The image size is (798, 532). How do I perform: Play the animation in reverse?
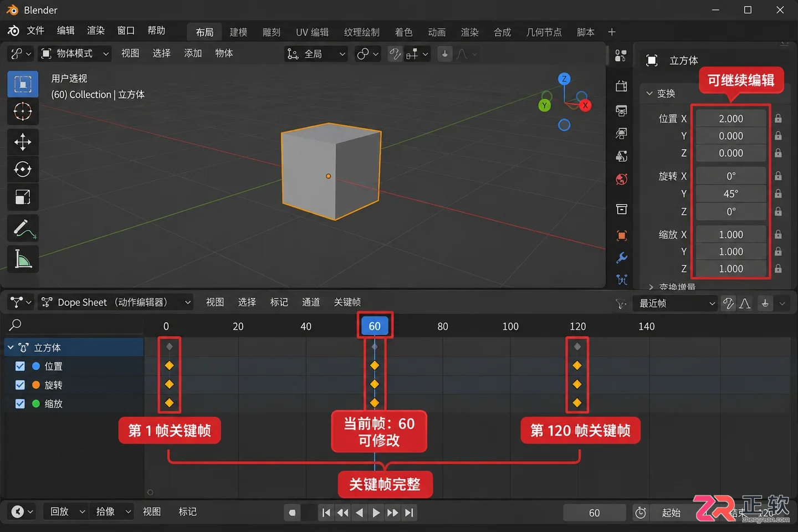click(359, 513)
